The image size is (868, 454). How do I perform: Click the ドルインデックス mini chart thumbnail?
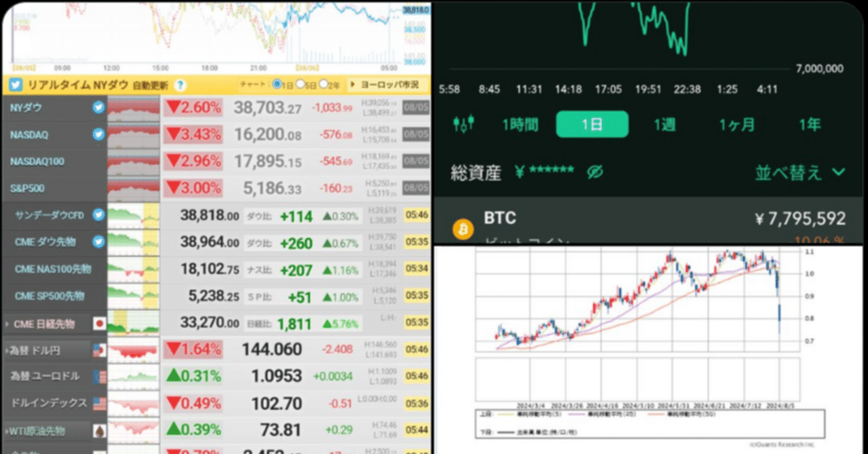coord(134,404)
